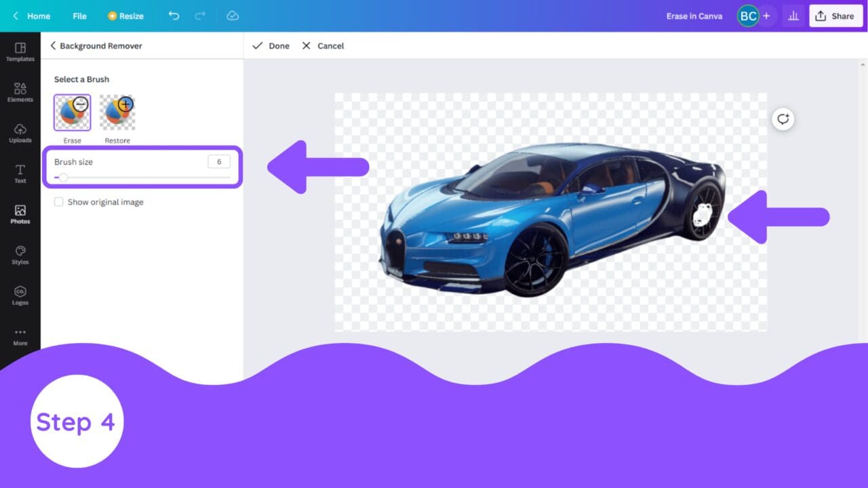
Task: Enable Show original image
Action: tap(59, 201)
